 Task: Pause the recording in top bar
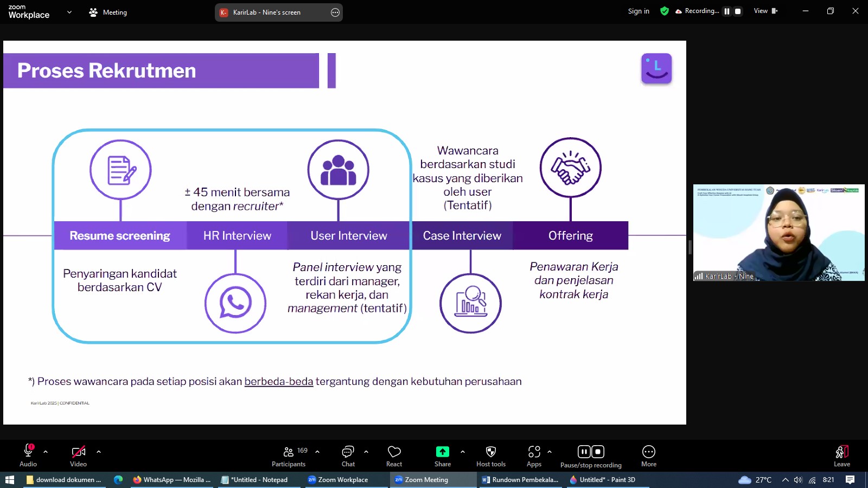(x=727, y=11)
